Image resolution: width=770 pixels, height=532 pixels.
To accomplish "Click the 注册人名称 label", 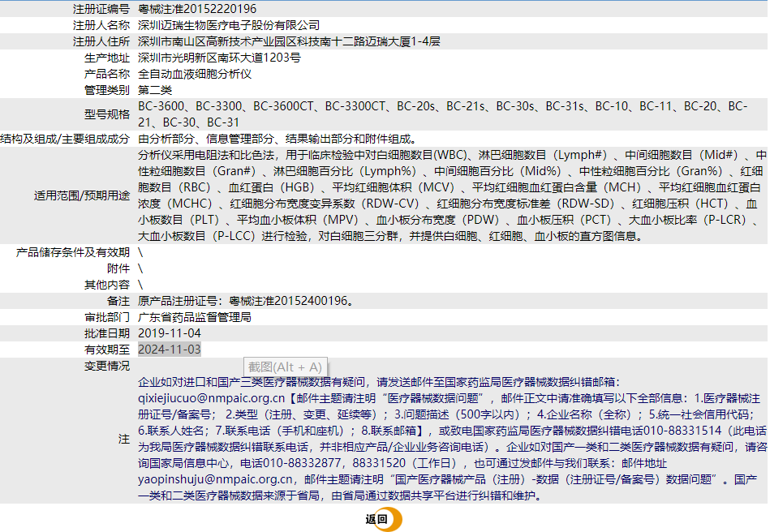I will 101,25.
